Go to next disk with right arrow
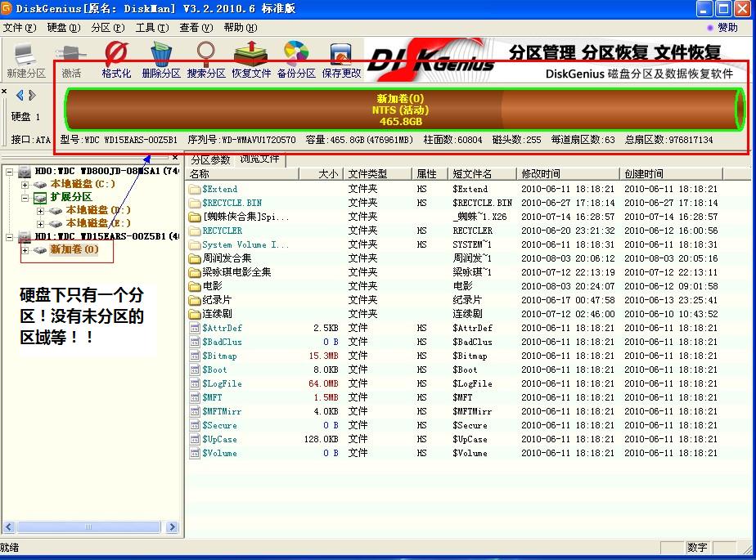 [32, 95]
